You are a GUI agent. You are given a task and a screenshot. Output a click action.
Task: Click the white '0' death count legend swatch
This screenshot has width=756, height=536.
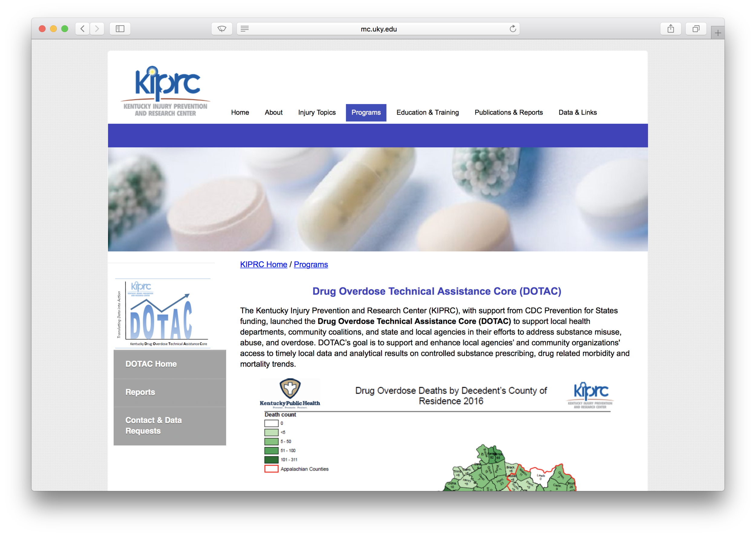(271, 424)
